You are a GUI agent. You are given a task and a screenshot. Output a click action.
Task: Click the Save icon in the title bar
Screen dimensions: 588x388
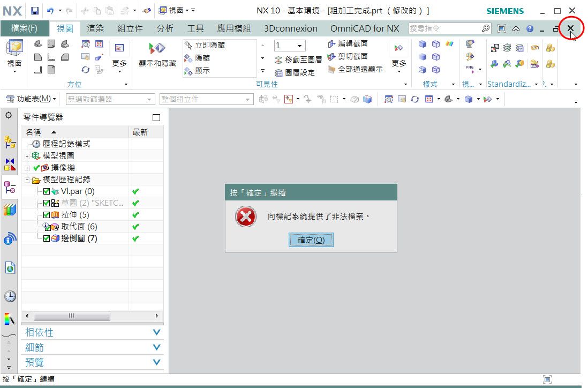tap(34, 11)
